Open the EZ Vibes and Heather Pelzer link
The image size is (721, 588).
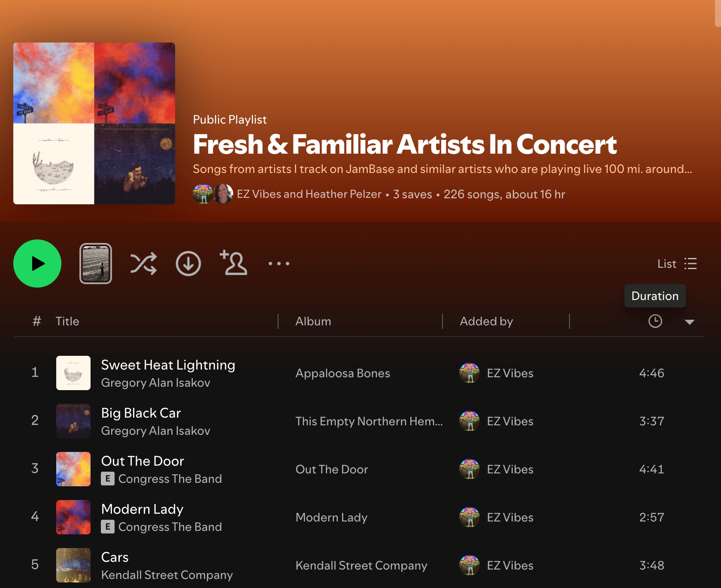[309, 194]
